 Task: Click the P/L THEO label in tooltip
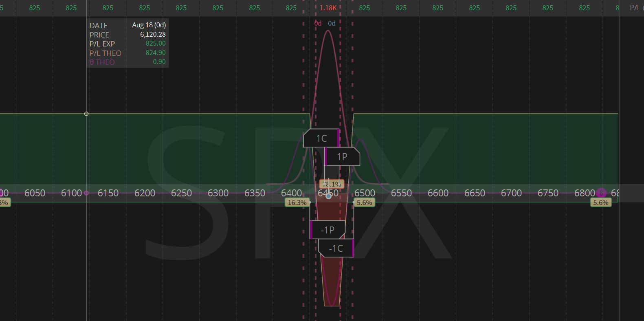click(x=106, y=53)
